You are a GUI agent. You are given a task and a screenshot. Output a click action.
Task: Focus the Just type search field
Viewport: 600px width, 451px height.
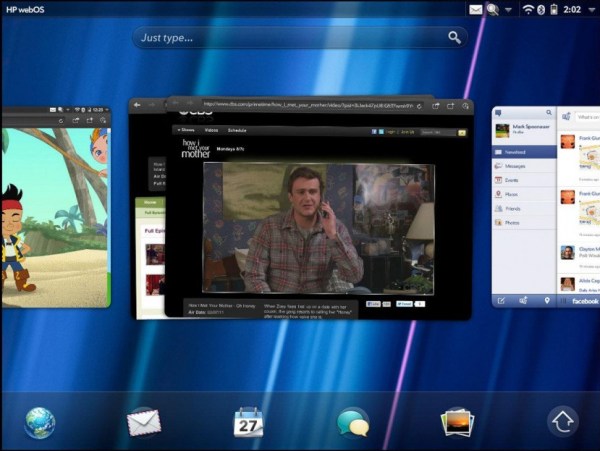tap(300, 37)
